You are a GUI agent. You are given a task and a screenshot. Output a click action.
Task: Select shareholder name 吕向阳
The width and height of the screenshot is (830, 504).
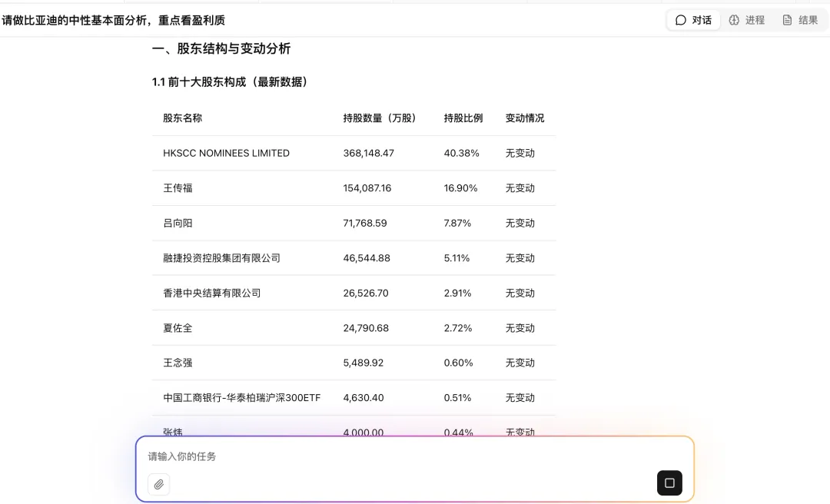click(178, 223)
